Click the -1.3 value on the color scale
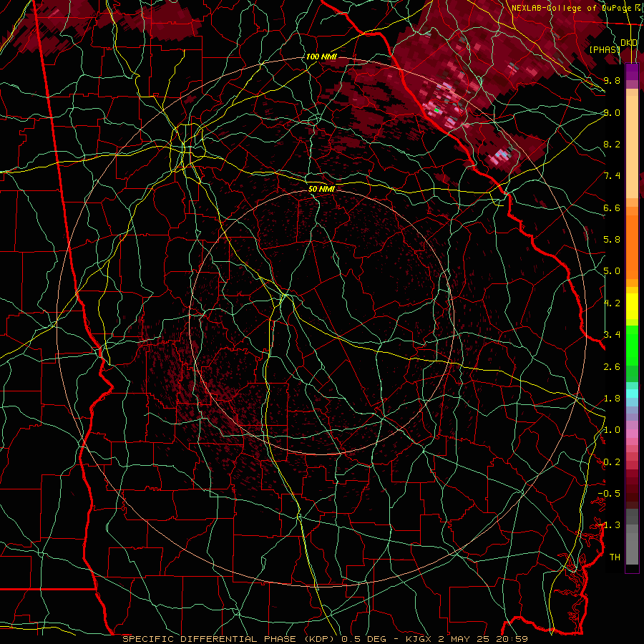 (609, 525)
